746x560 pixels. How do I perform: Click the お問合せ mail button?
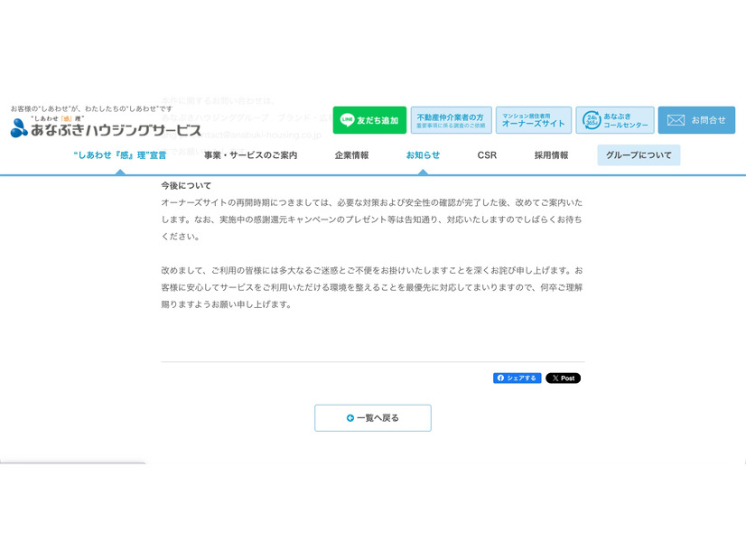click(x=696, y=120)
